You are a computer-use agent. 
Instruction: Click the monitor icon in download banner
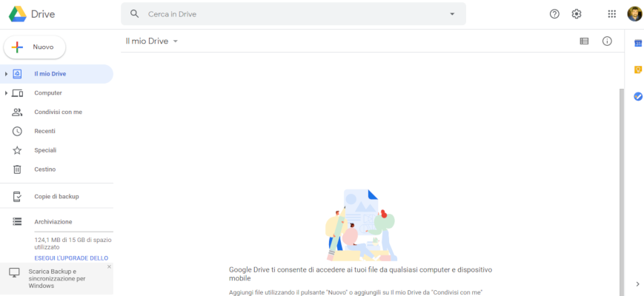pyautogui.click(x=14, y=273)
